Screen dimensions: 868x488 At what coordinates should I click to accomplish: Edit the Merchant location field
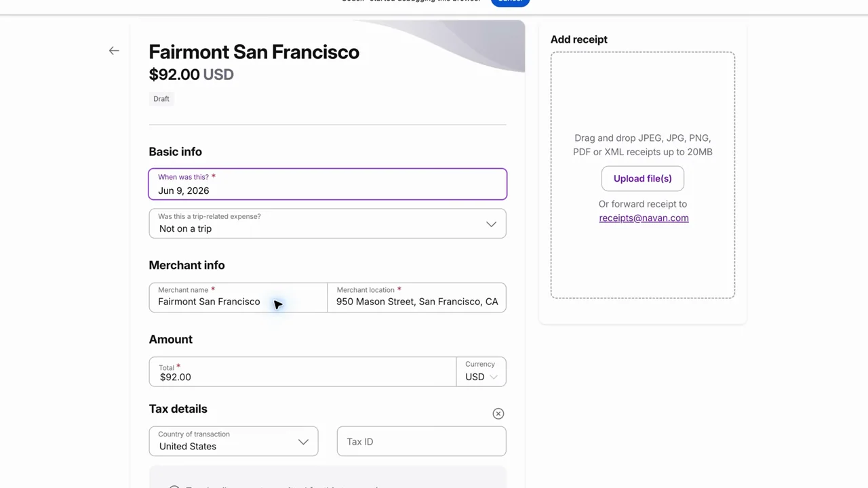(417, 298)
